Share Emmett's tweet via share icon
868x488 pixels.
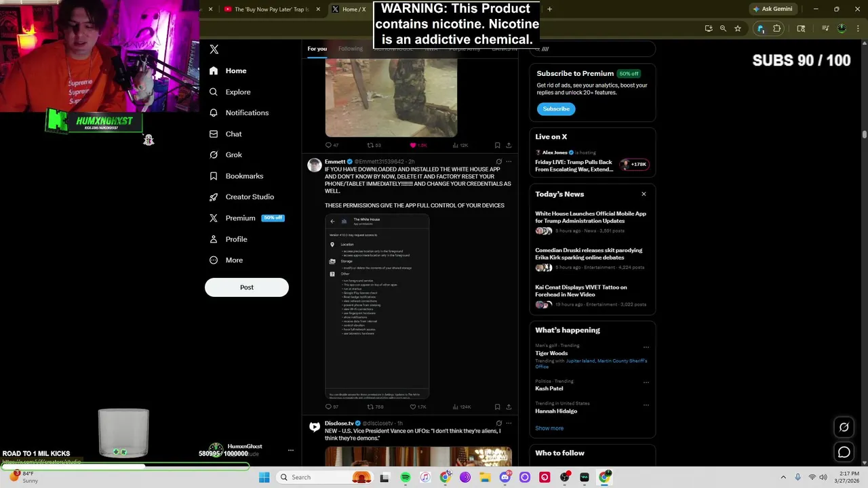(509, 407)
